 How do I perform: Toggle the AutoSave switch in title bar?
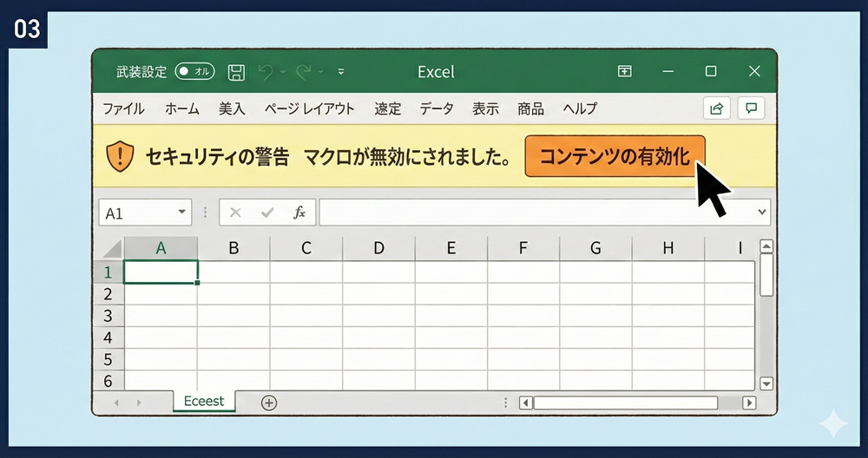(194, 72)
